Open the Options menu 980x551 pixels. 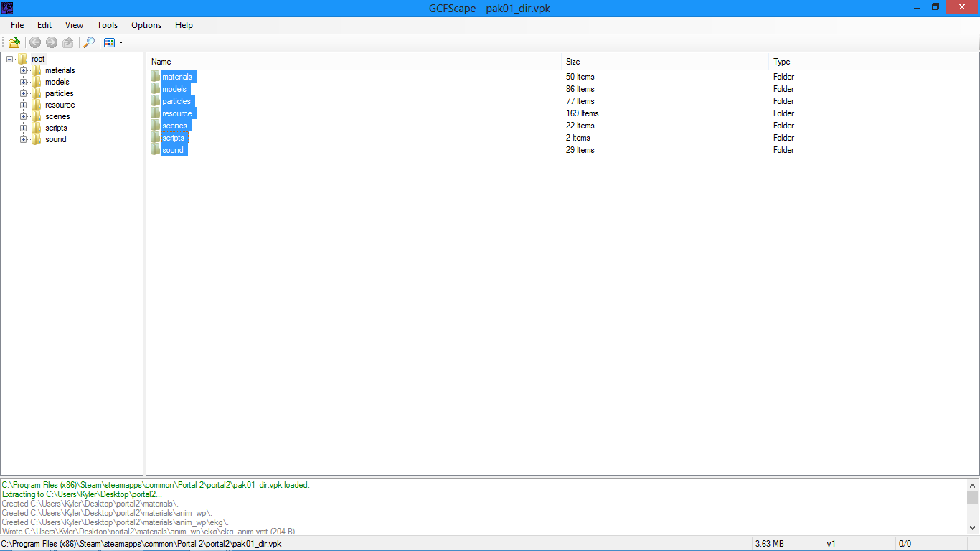[146, 25]
